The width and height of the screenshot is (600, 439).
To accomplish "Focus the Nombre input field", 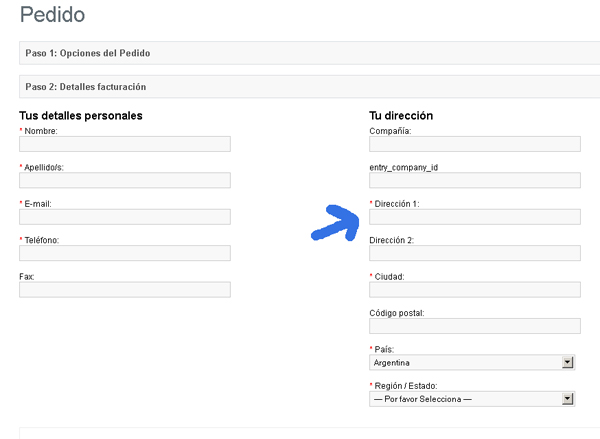I will (x=125, y=144).
